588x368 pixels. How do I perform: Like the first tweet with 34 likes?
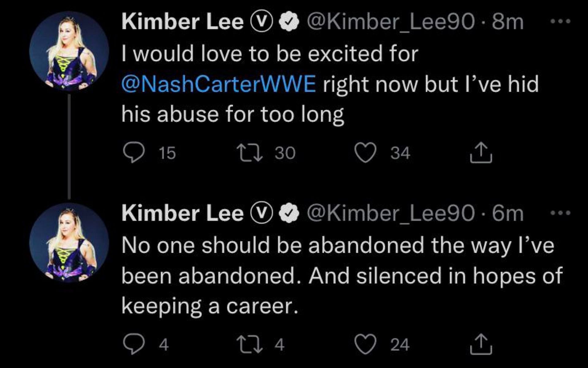pyautogui.click(x=365, y=153)
